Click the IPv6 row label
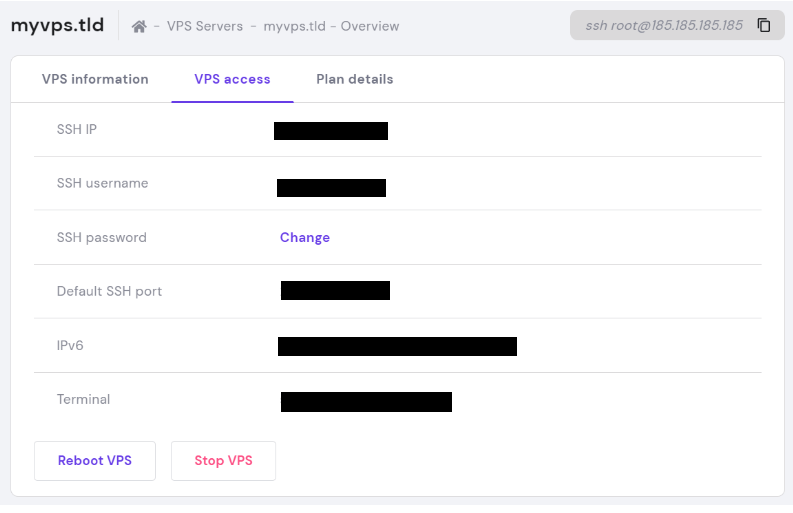Image resolution: width=793 pixels, height=513 pixels. coord(70,346)
